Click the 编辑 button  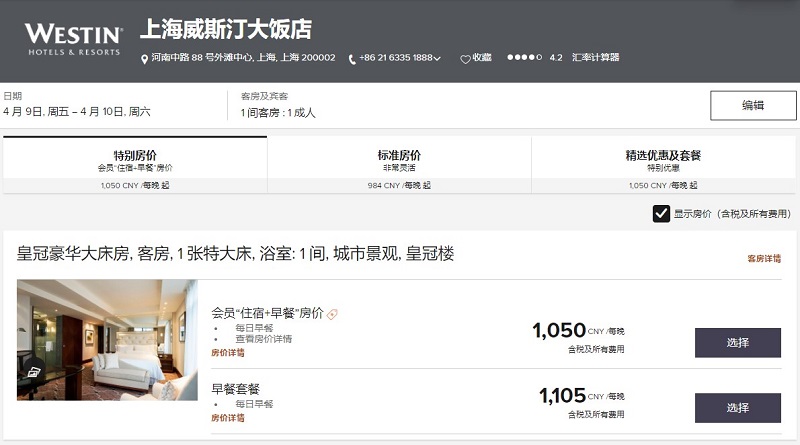(753, 106)
